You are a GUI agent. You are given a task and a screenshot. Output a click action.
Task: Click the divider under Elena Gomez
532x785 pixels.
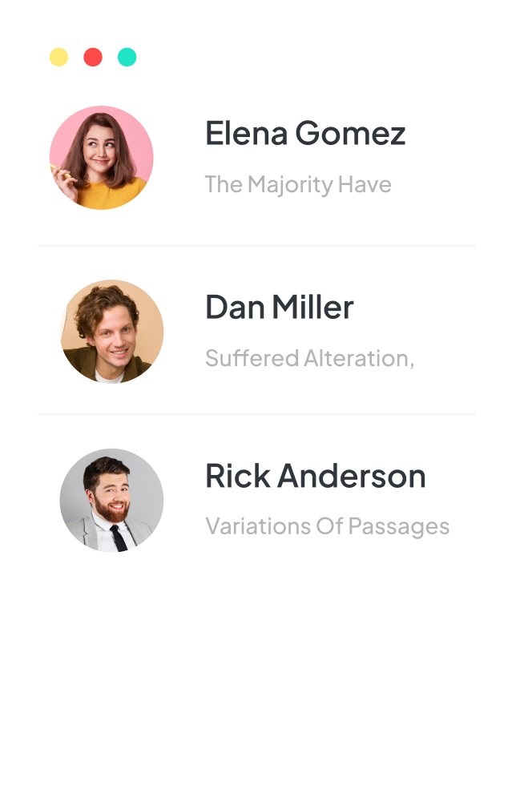point(264,242)
